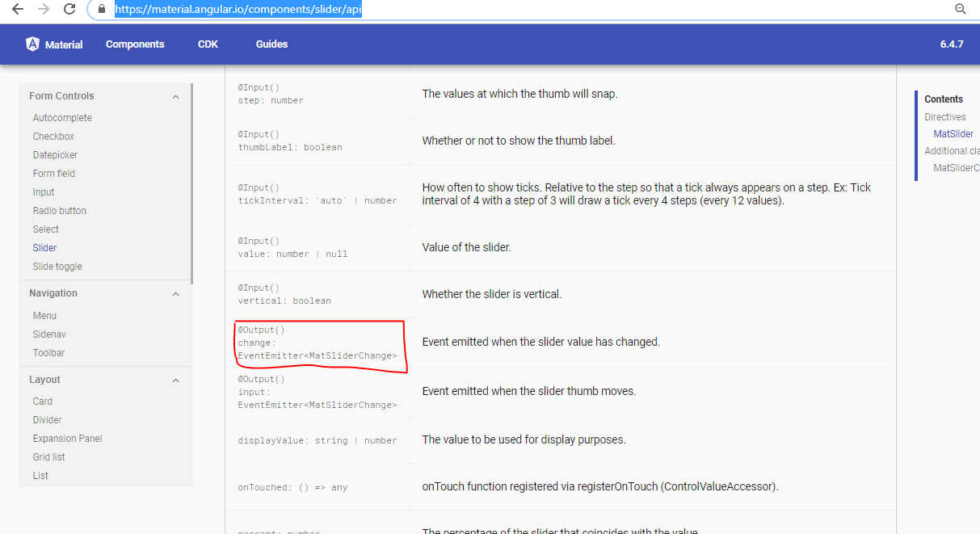Click the magnifier zoom icon in the toolbar
The image size is (980, 534).
click(960, 9)
